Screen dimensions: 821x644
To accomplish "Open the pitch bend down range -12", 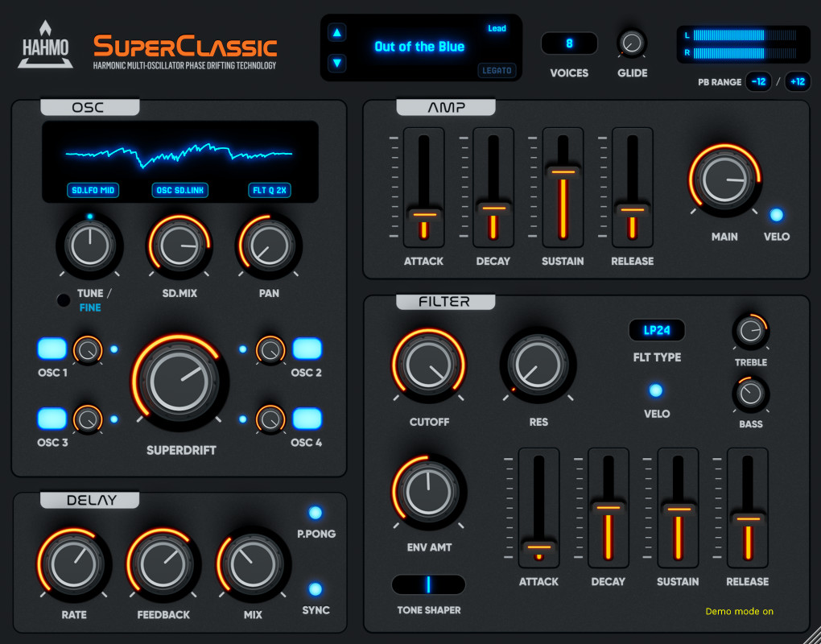I will click(x=759, y=81).
